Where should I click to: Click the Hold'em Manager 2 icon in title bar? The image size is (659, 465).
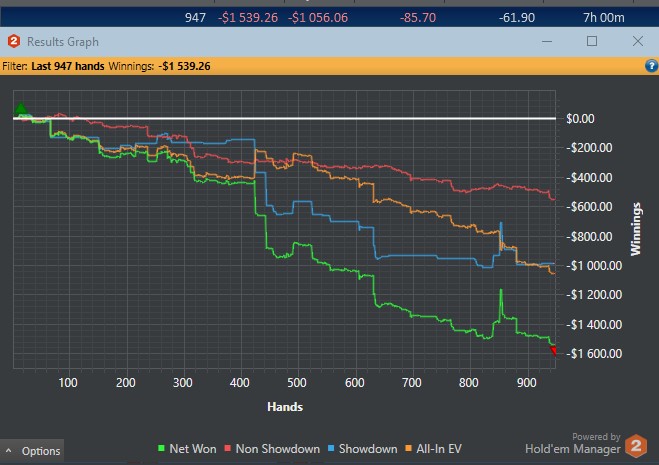point(14,41)
